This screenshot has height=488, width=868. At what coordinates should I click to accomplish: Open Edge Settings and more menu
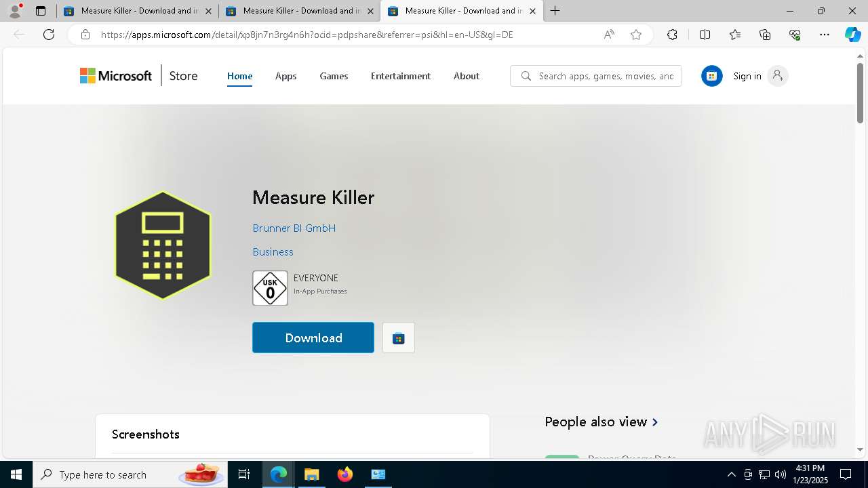click(825, 35)
